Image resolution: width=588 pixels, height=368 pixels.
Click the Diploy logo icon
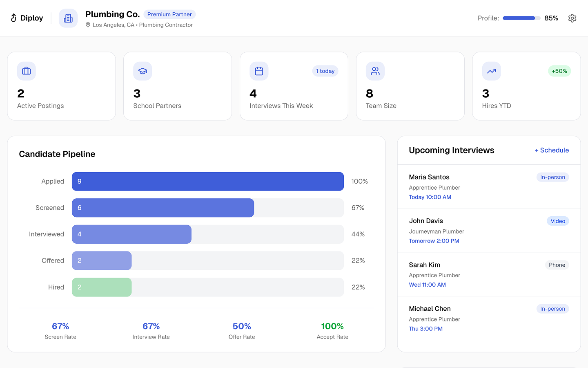pos(13,18)
